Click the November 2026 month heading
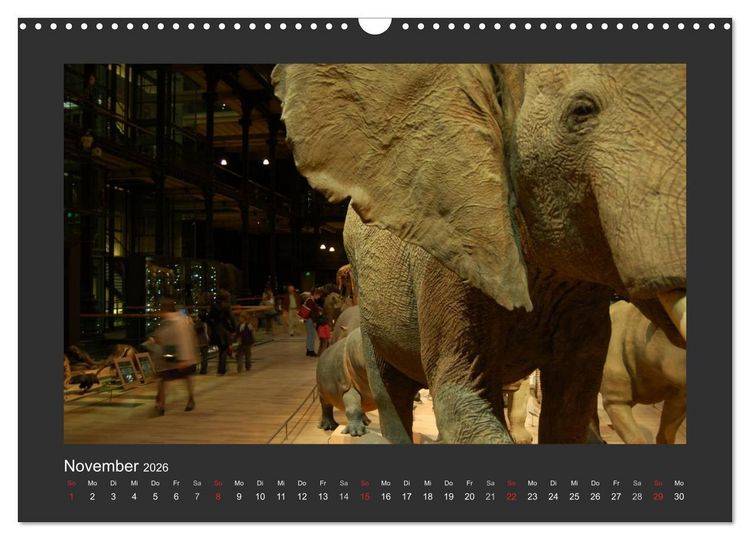Viewport: 750px width, 540px height. [x=116, y=466]
